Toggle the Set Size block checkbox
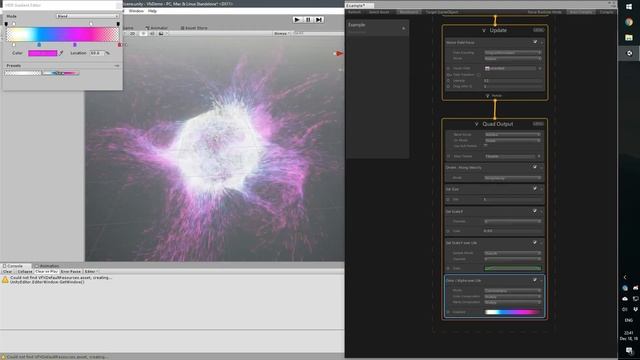The height and width of the screenshot is (360, 640). point(534,189)
